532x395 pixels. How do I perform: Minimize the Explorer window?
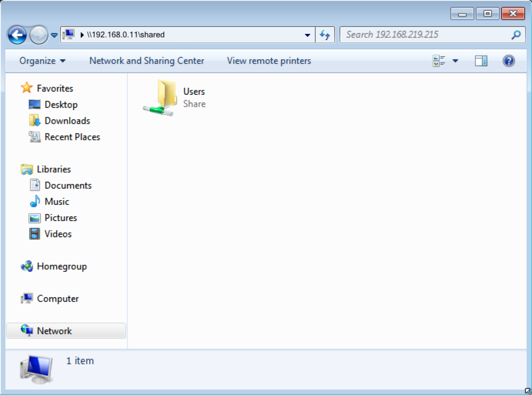click(462, 14)
